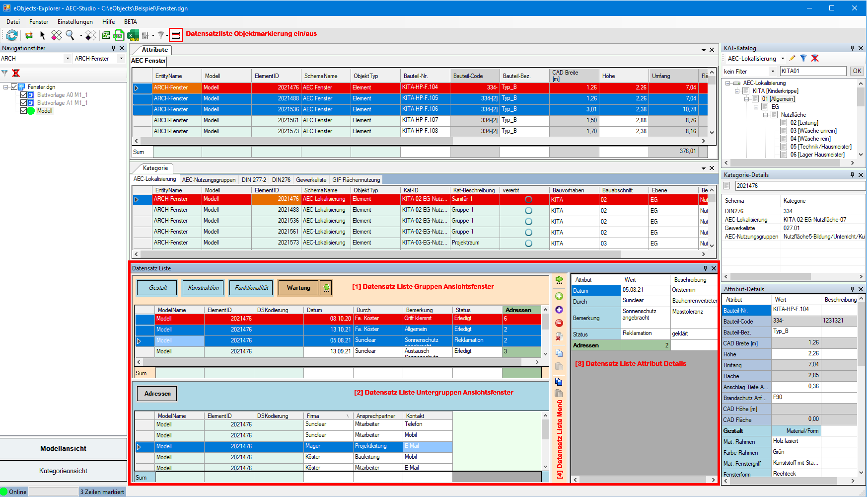This screenshot has width=868, height=497.
Task: Toggle checkbox for Blattvorlage A1 M1_1
Action: [x=23, y=103]
